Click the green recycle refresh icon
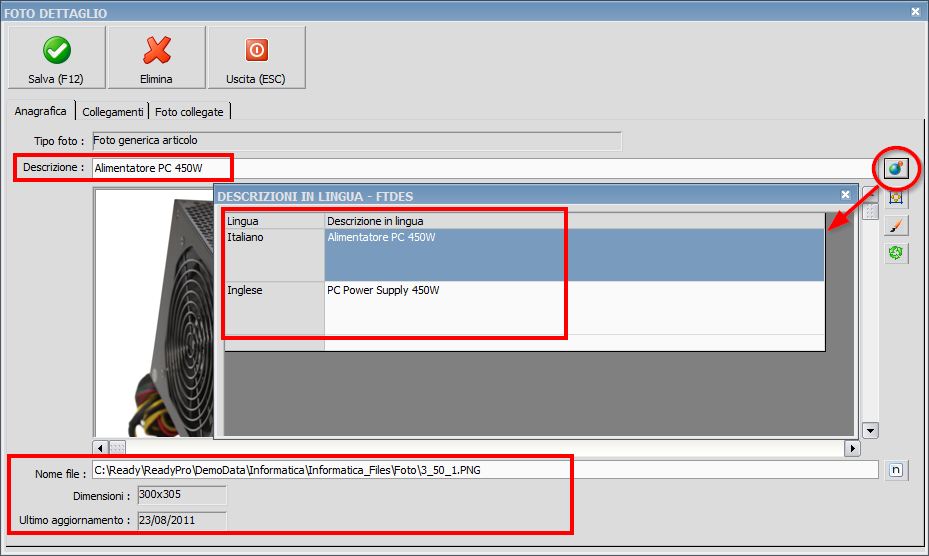This screenshot has width=929, height=556. click(x=897, y=253)
